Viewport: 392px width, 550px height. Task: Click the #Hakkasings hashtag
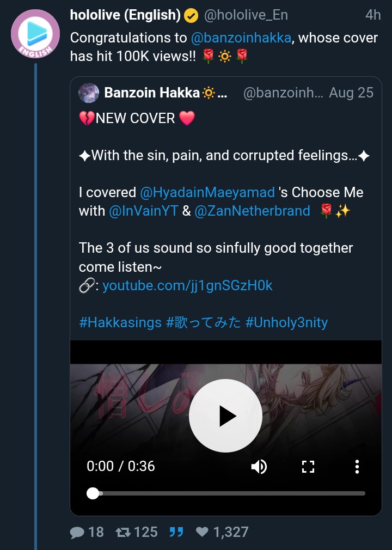[120, 322]
